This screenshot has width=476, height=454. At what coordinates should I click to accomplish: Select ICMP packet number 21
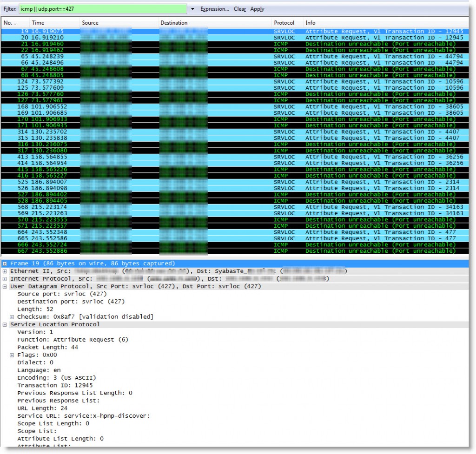[x=235, y=44]
